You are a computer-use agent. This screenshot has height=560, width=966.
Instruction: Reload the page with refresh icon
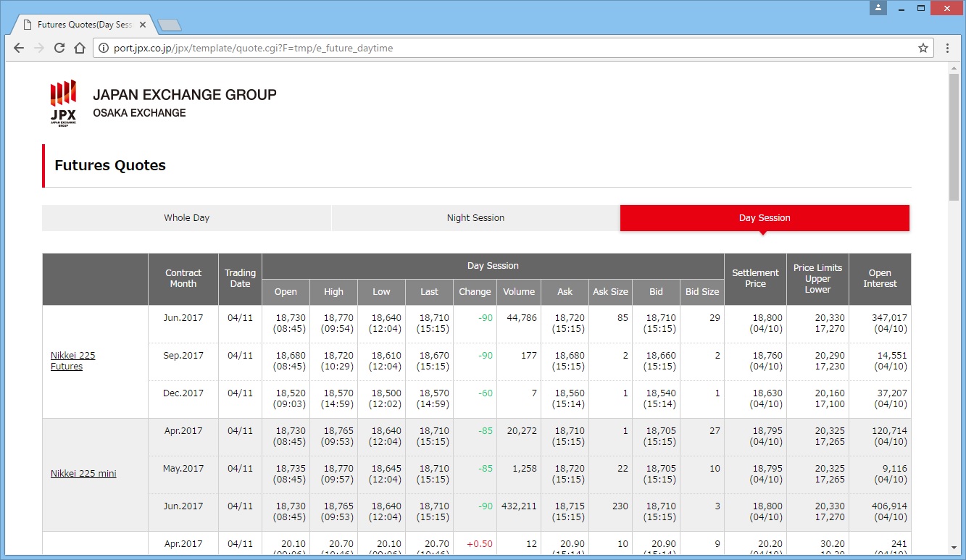(59, 48)
